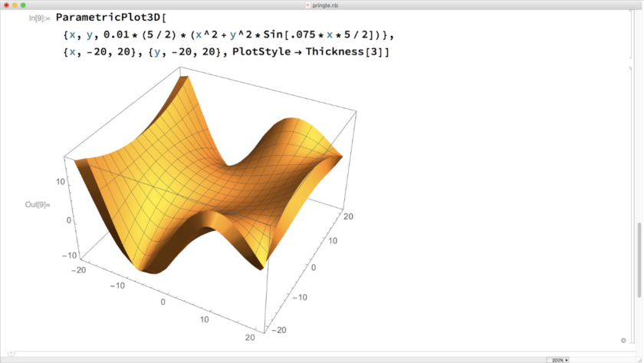Image resolution: width=644 pixels, height=363 pixels.
Task: Place cursor in the {y, -20, 20} range
Action: (x=185, y=52)
